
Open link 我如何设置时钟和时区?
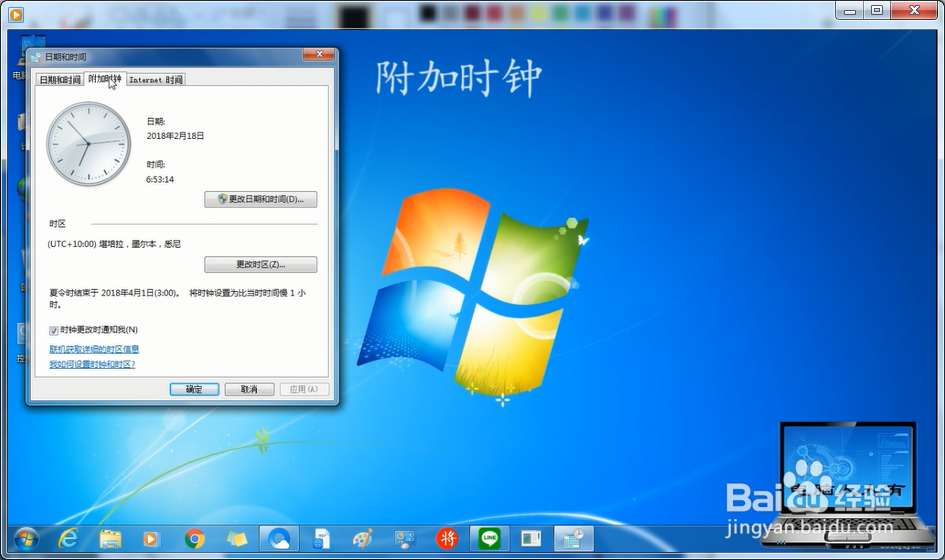coord(92,364)
